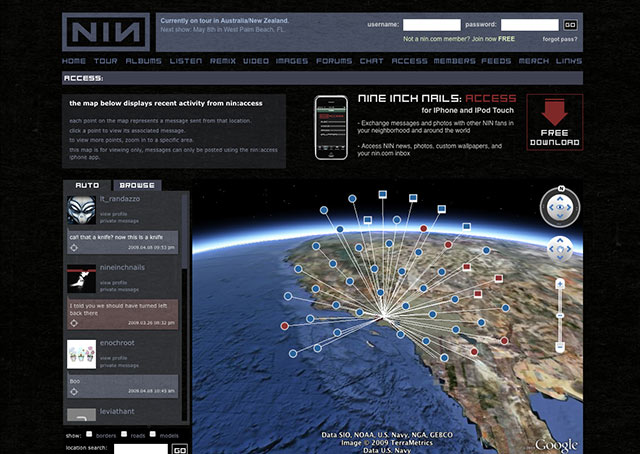This screenshot has width=640, height=454.
Task: Locate nineinchnails message via crosshair icon
Action: [74, 323]
